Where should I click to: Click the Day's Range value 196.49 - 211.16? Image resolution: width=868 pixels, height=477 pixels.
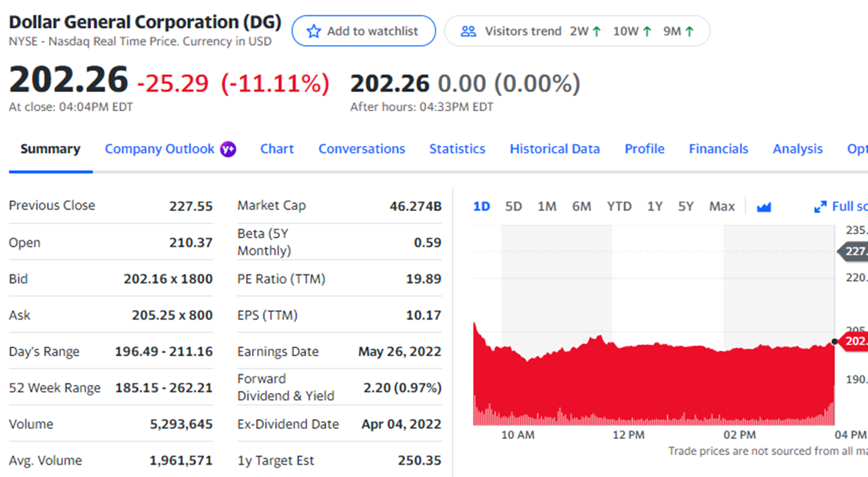(x=164, y=352)
